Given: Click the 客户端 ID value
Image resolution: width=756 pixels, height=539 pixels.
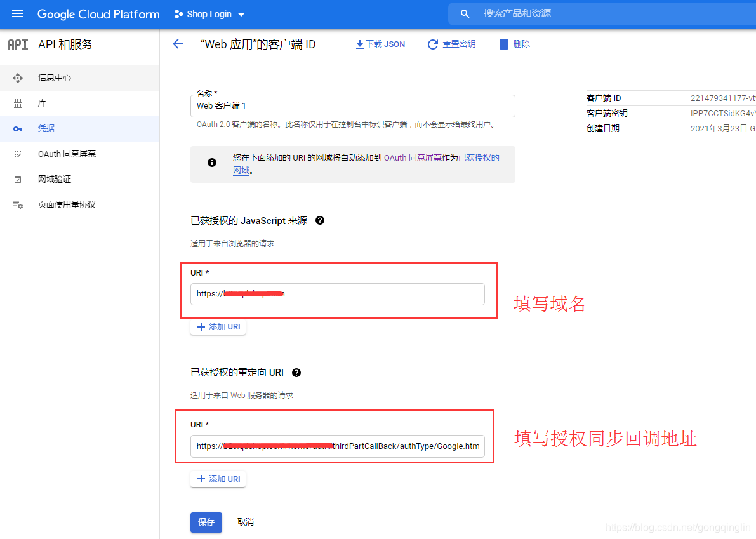Looking at the screenshot, I should pos(723,98).
